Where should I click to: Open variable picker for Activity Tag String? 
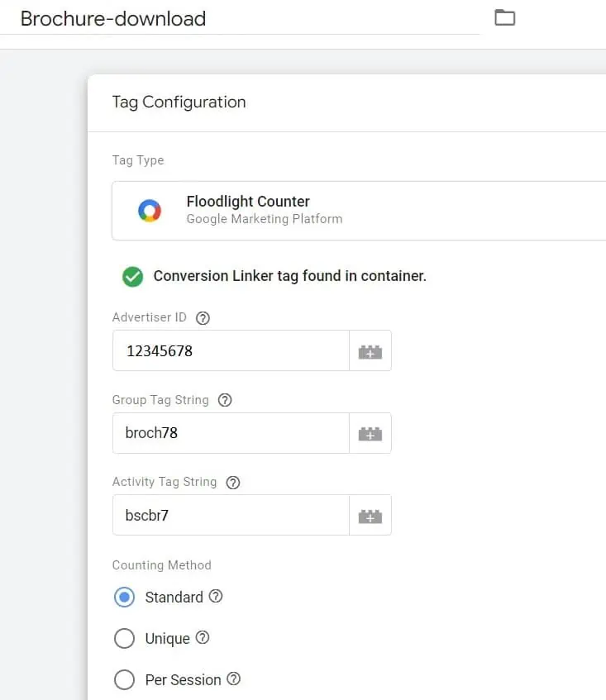(x=370, y=515)
